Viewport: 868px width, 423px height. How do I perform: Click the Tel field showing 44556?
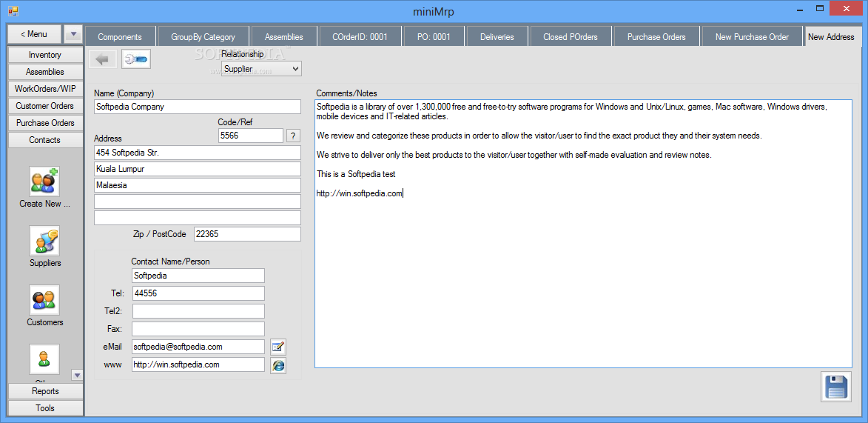click(x=198, y=293)
